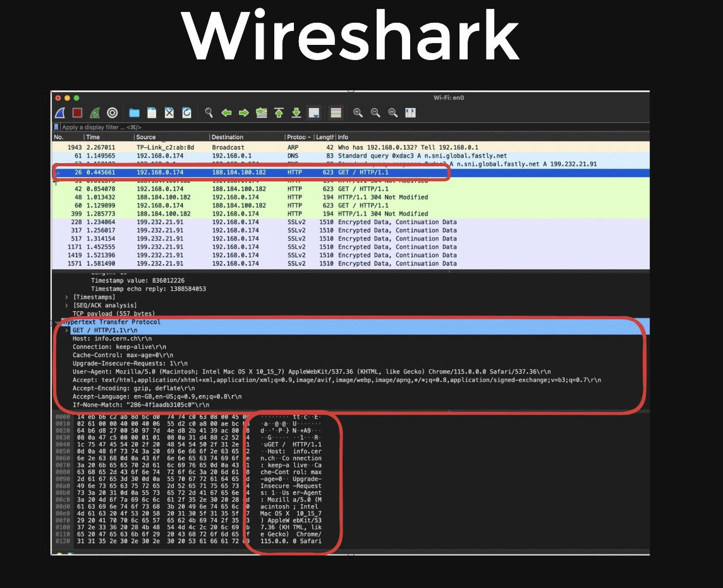This screenshot has height=588, width=723.
Task: Collapse the Hypertext Transfer Protocol section
Action: [57, 322]
